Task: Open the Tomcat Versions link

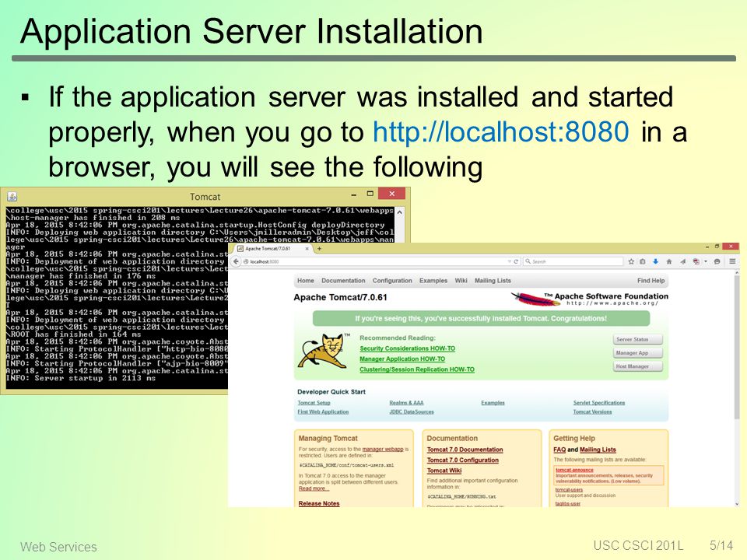Action: pyautogui.click(x=592, y=412)
